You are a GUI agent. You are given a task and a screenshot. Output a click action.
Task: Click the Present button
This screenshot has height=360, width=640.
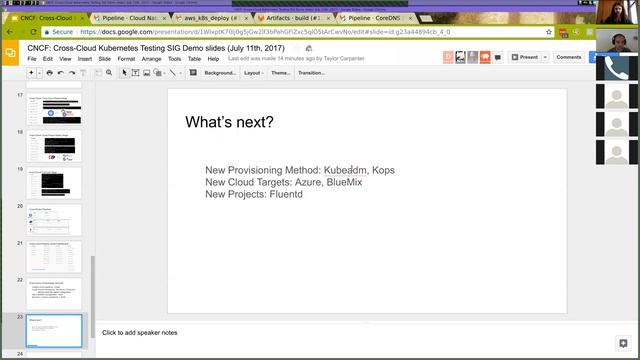pyautogui.click(x=524, y=57)
